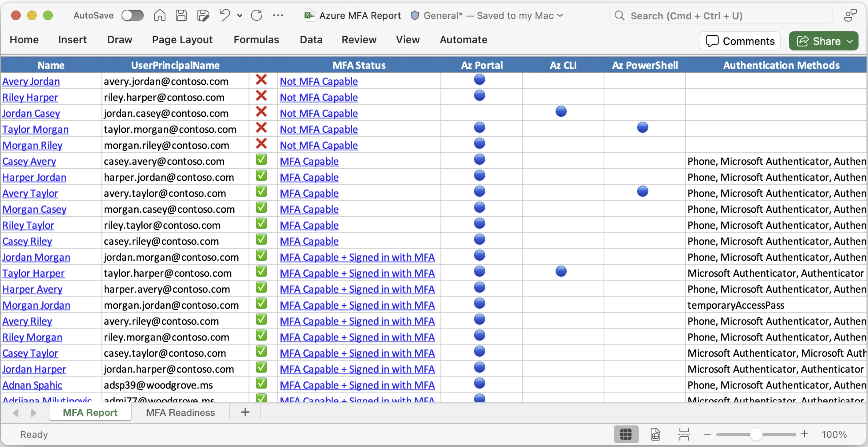
Task: Open the Review ribbon tab
Action: click(359, 40)
